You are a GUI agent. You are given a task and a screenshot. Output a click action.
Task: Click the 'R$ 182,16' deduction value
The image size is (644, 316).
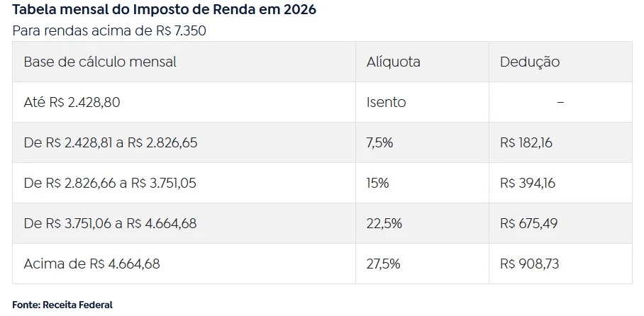(526, 142)
